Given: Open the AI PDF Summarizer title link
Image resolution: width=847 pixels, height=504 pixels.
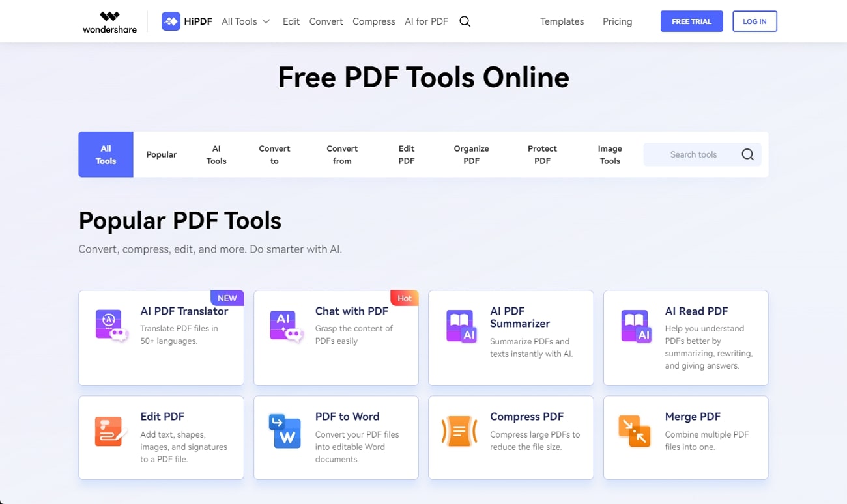Looking at the screenshot, I should coord(520,317).
